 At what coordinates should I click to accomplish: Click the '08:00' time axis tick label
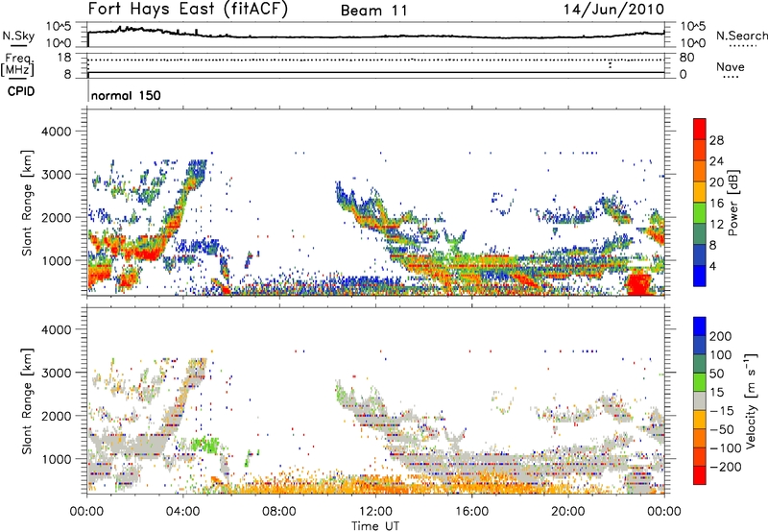[279, 512]
